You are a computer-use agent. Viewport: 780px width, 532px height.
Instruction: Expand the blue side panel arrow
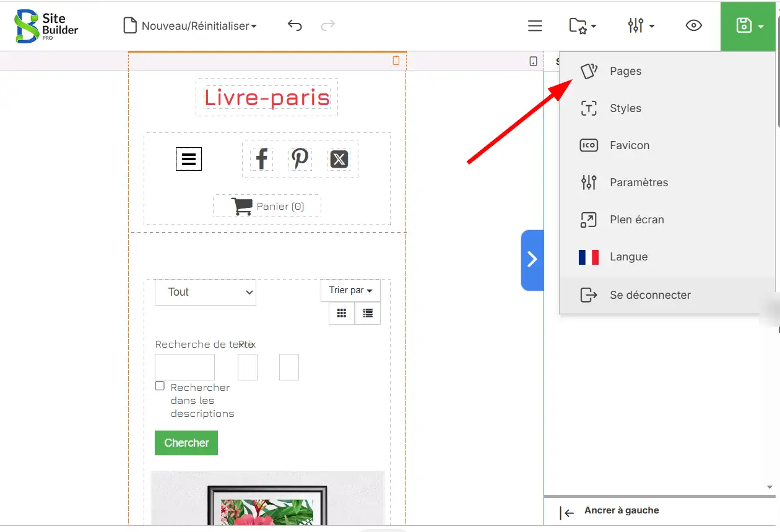[532, 260]
